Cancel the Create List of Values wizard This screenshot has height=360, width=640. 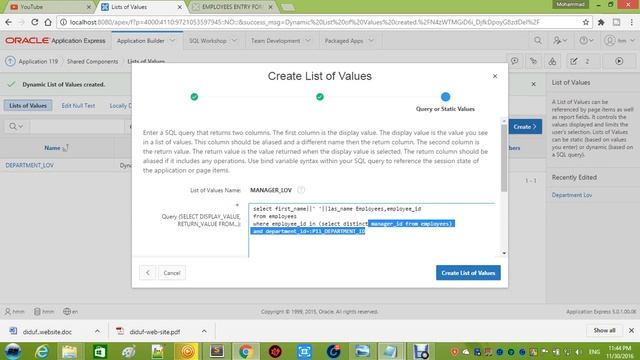[x=171, y=273]
